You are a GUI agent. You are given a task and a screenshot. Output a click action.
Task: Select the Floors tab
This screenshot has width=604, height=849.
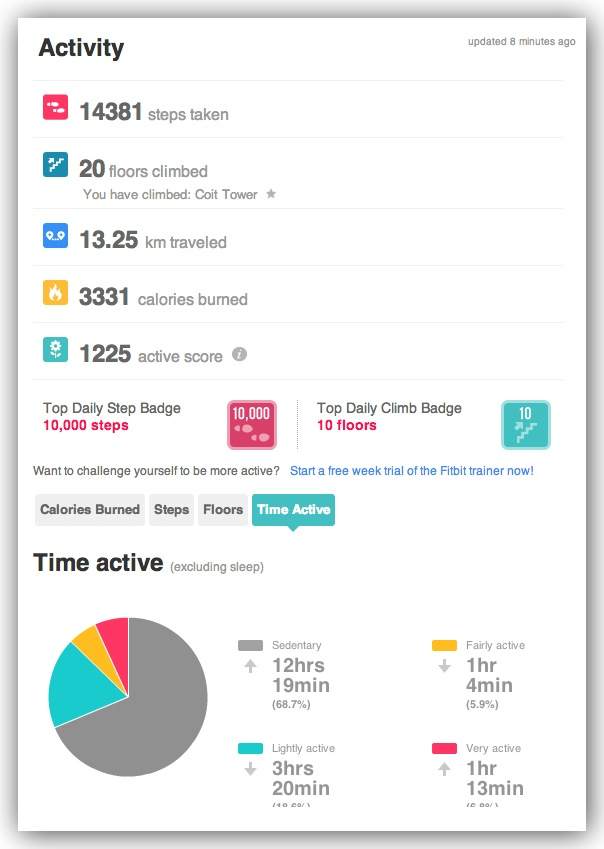tap(223, 510)
